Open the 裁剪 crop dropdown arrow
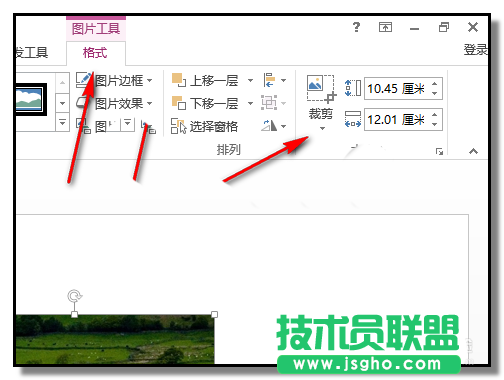This screenshot has height=380, width=504. (322, 128)
